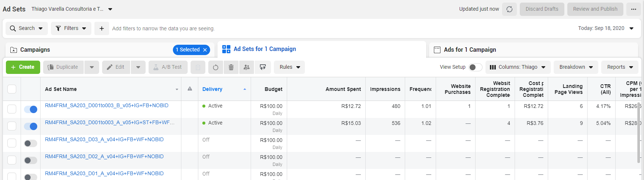Viewport: 644px width, 180px height.
Task: Click the green Create button
Action: [23, 67]
